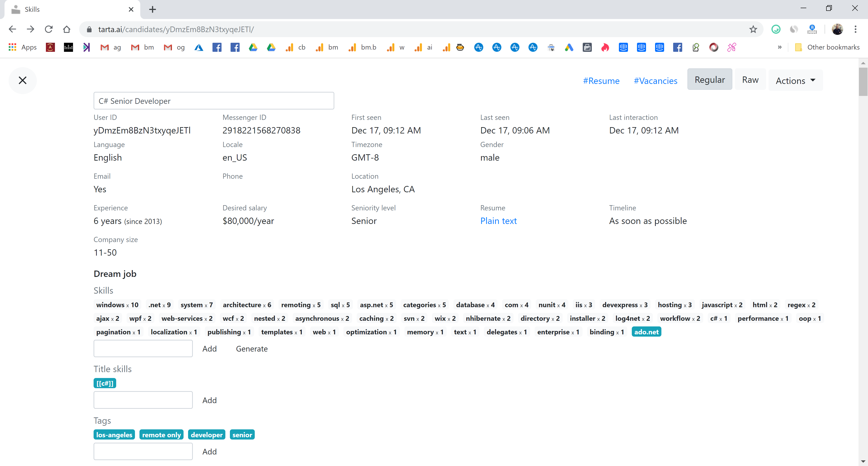Jump to #Resume section
This screenshot has height=466, width=868.
pyautogui.click(x=601, y=81)
